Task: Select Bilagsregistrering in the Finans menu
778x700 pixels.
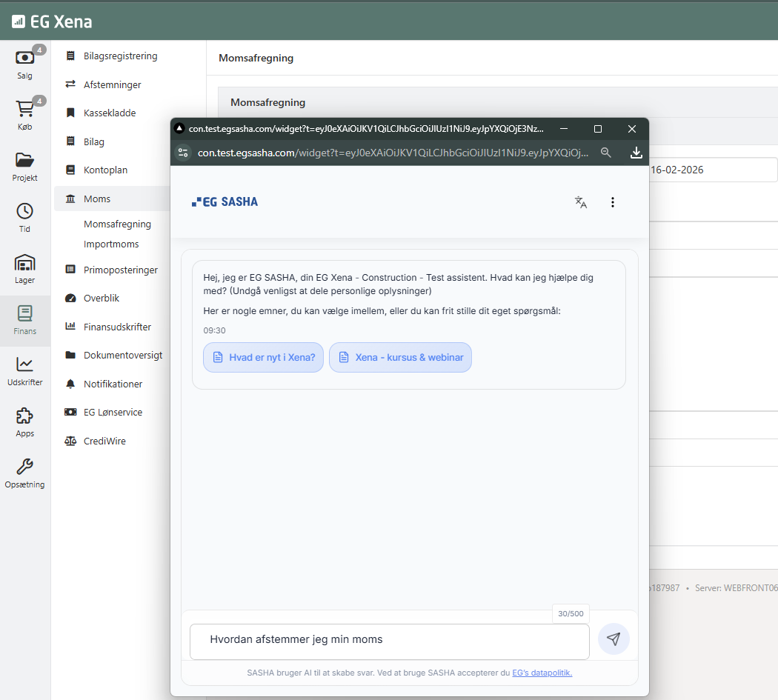Action: click(x=120, y=56)
